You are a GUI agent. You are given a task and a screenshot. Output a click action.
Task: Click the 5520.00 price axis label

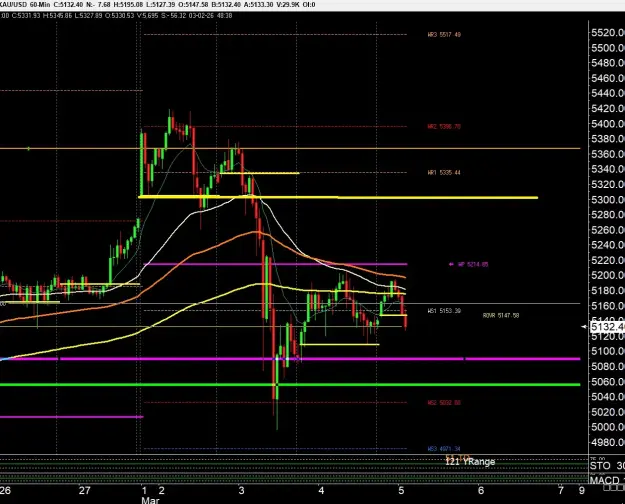(608, 33)
